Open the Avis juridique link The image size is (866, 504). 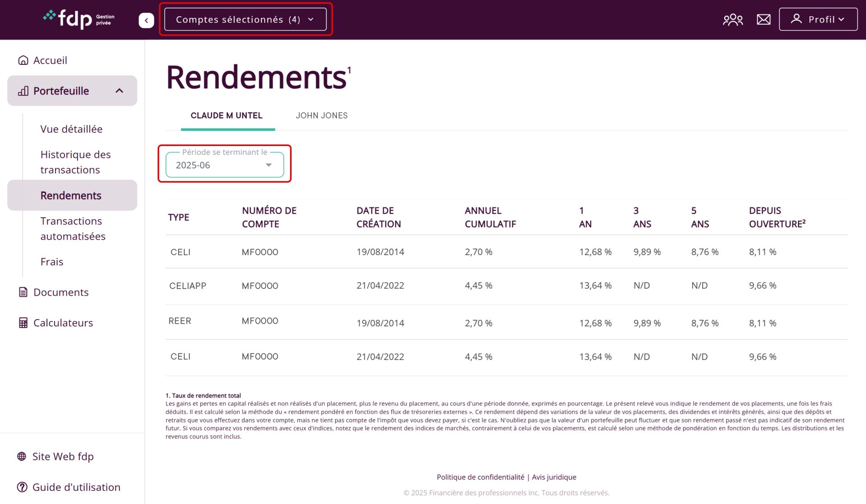coord(554,477)
